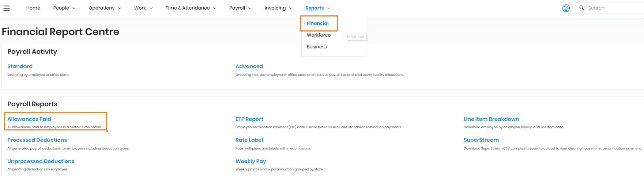644x177 pixels.
Task: Open the Standard payroll activity report
Action: click(x=20, y=66)
